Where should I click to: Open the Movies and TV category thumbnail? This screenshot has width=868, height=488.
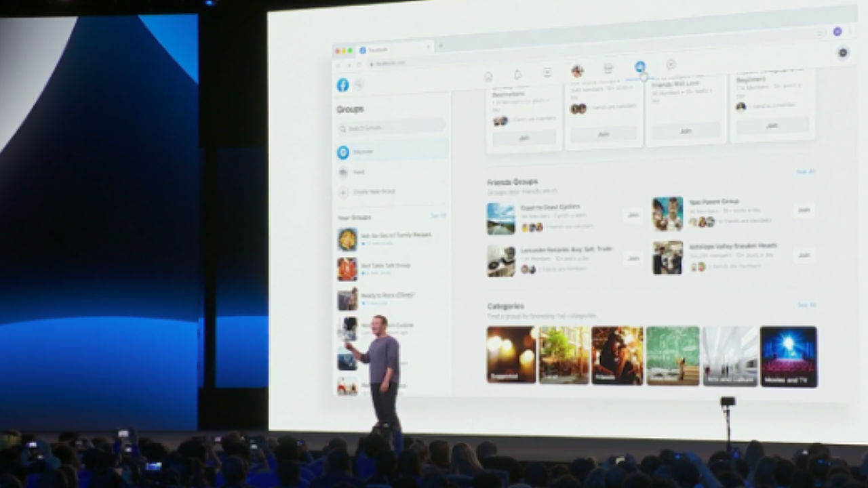coord(789,354)
